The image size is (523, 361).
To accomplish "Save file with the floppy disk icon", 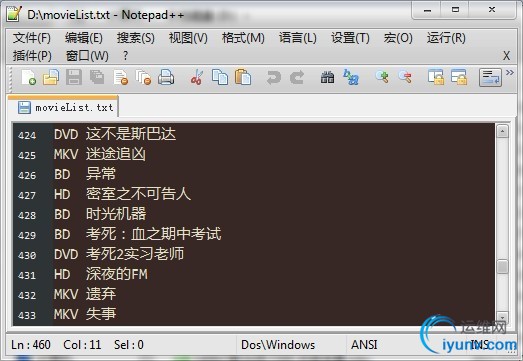I will (x=74, y=77).
